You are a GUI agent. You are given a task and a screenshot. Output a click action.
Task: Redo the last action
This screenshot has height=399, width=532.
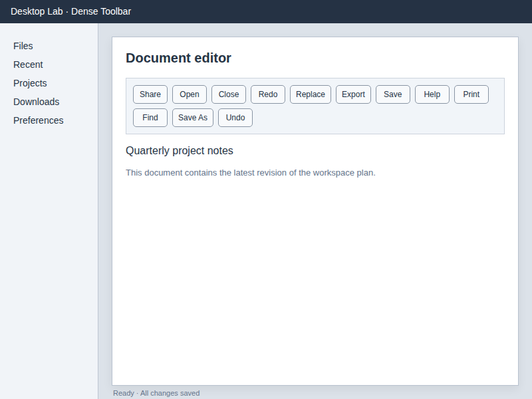coord(268,94)
